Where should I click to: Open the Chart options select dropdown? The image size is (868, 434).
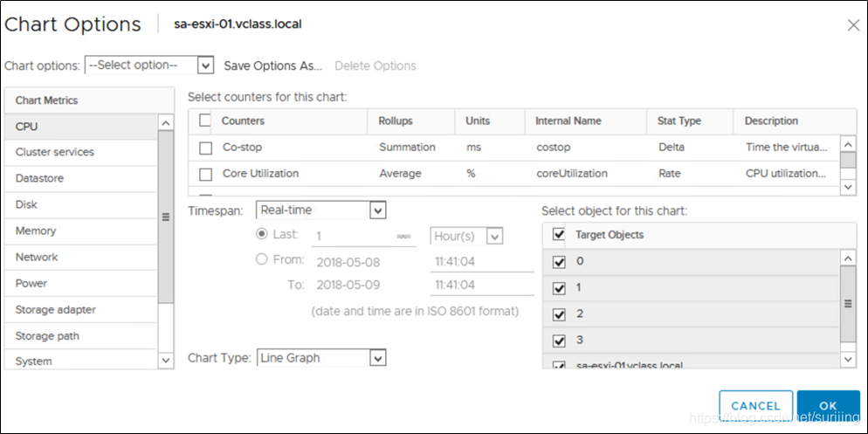pyautogui.click(x=149, y=65)
